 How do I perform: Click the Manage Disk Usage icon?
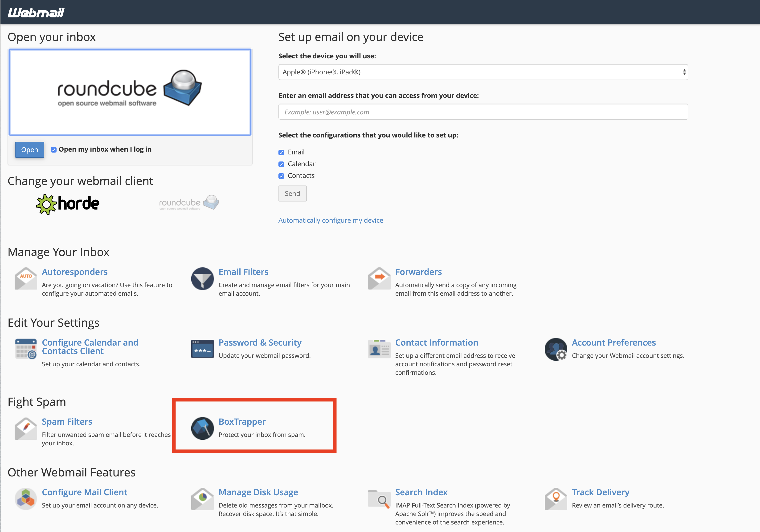[202, 499]
